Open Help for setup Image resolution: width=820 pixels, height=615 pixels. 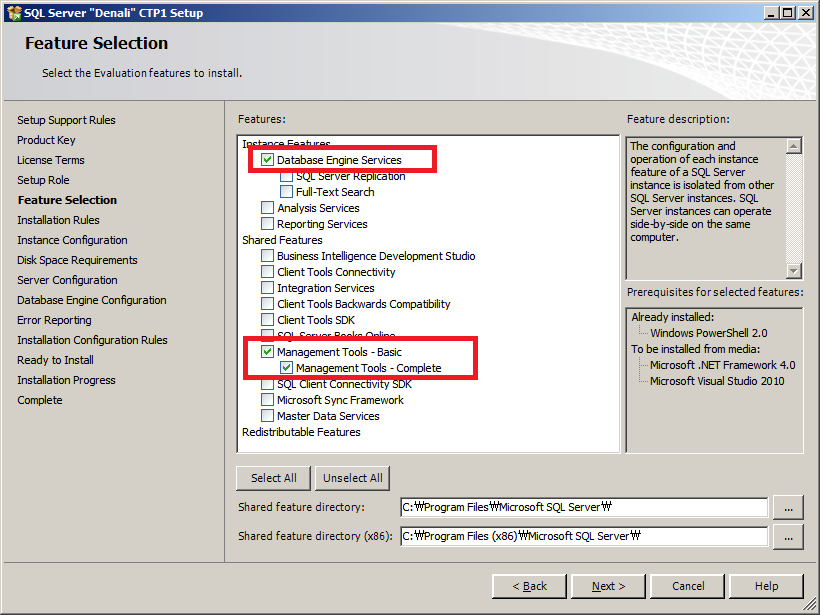(766, 586)
